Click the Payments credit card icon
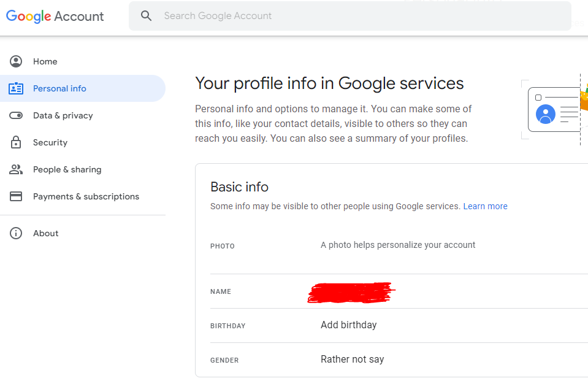 click(x=16, y=196)
